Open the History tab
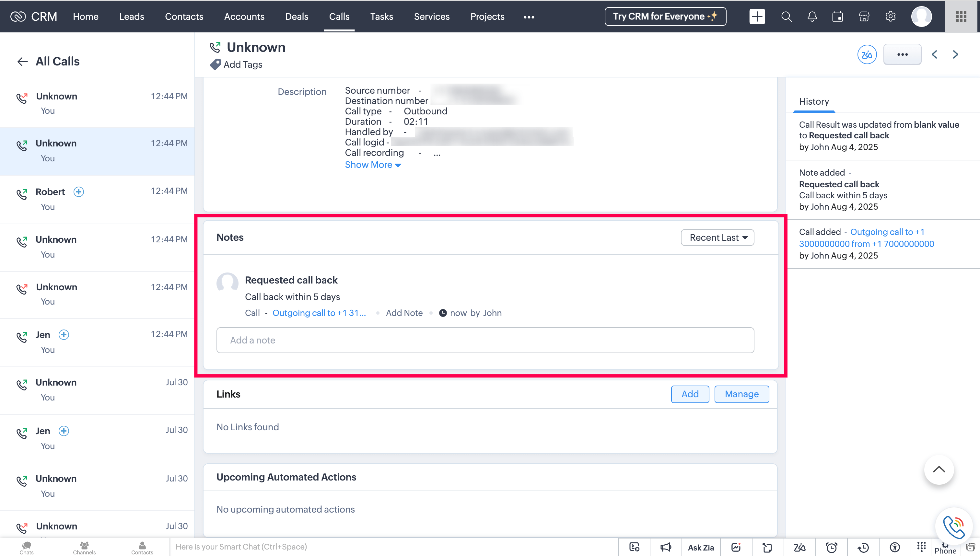 point(814,102)
